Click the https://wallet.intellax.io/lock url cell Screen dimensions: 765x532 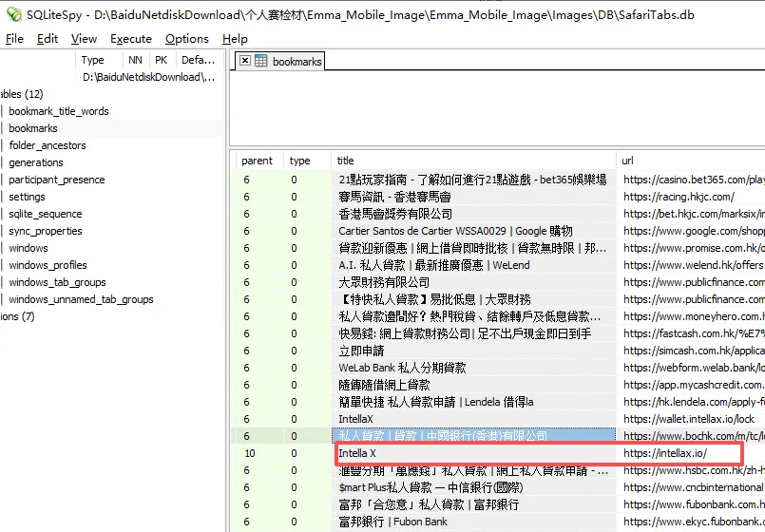(691, 419)
